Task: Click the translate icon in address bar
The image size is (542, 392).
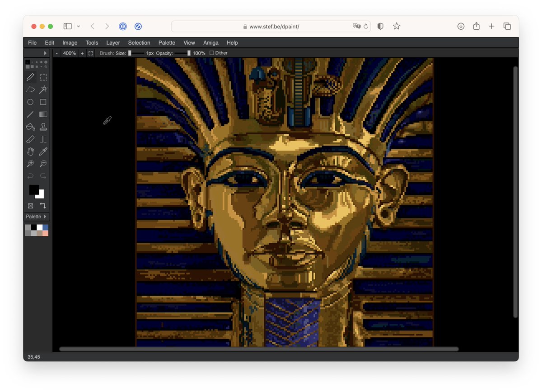Action: coord(357,26)
